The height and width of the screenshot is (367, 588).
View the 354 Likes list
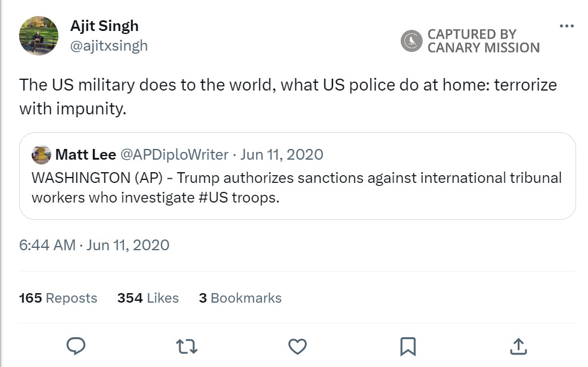(x=148, y=298)
